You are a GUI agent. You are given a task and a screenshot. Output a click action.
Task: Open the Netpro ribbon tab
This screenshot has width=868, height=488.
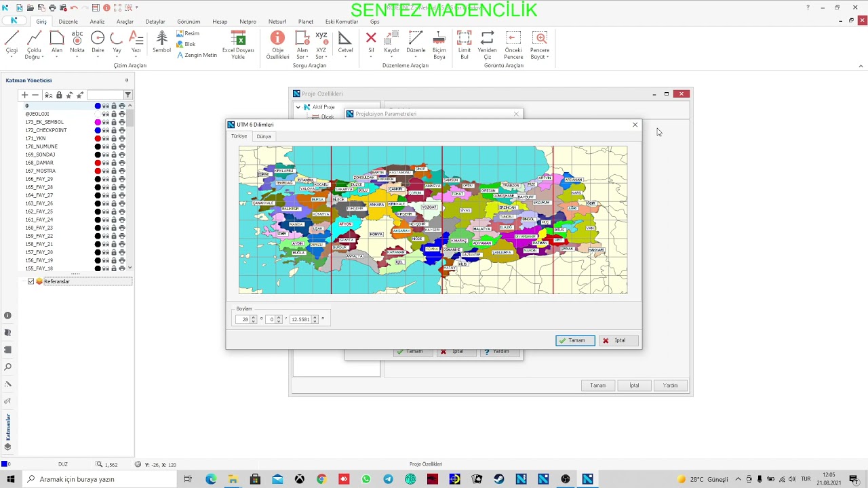click(x=248, y=22)
